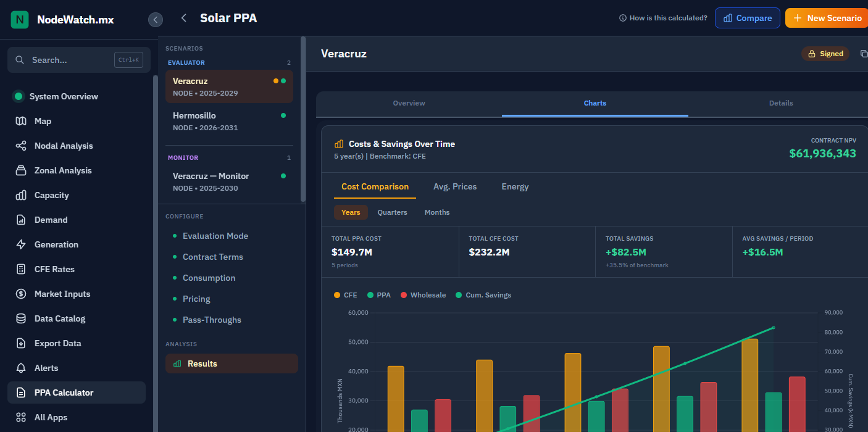Open the Contract Terms configure step
868x432 pixels.
pos(213,257)
